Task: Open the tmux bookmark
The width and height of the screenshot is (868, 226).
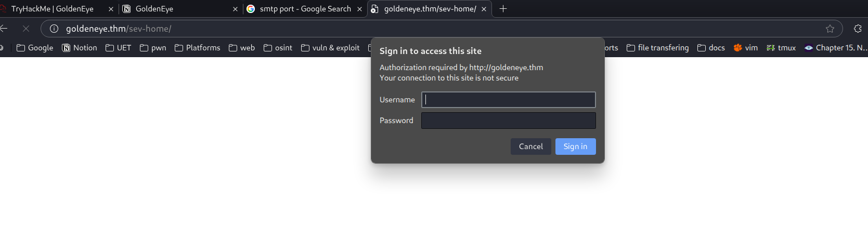Action: 781,48
